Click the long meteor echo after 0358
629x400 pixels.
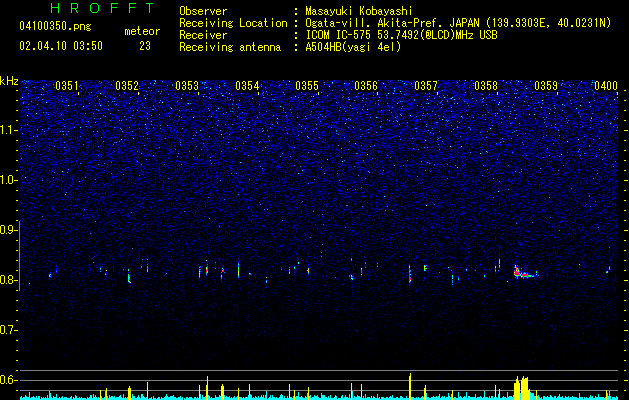click(x=525, y=273)
